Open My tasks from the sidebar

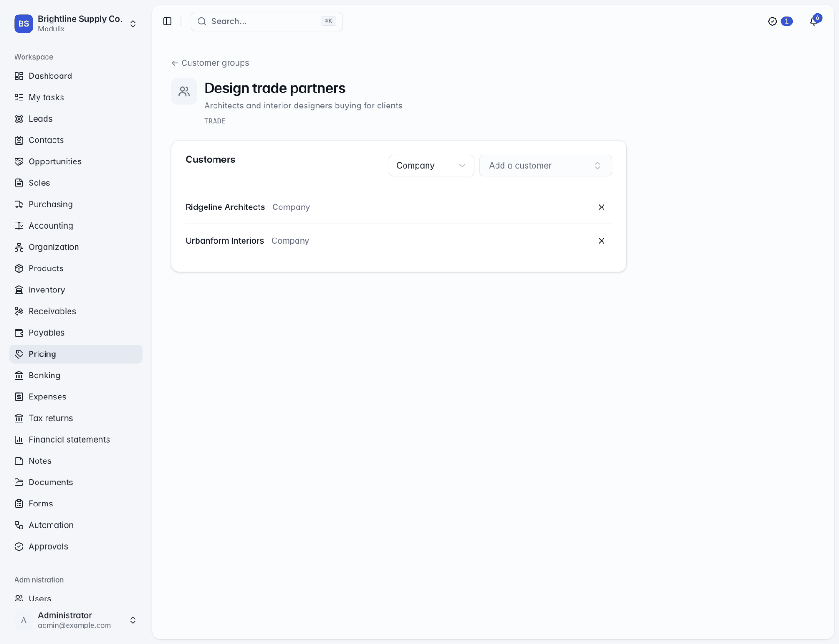pos(76,97)
